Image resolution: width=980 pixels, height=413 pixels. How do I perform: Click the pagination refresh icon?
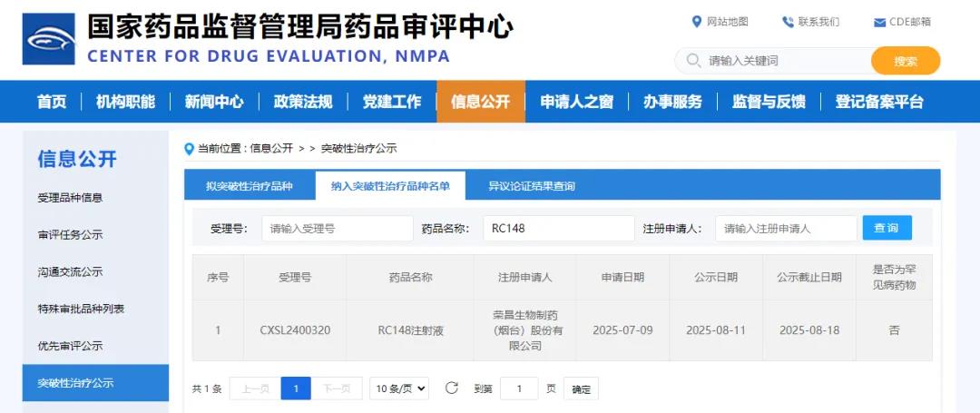(451, 388)
